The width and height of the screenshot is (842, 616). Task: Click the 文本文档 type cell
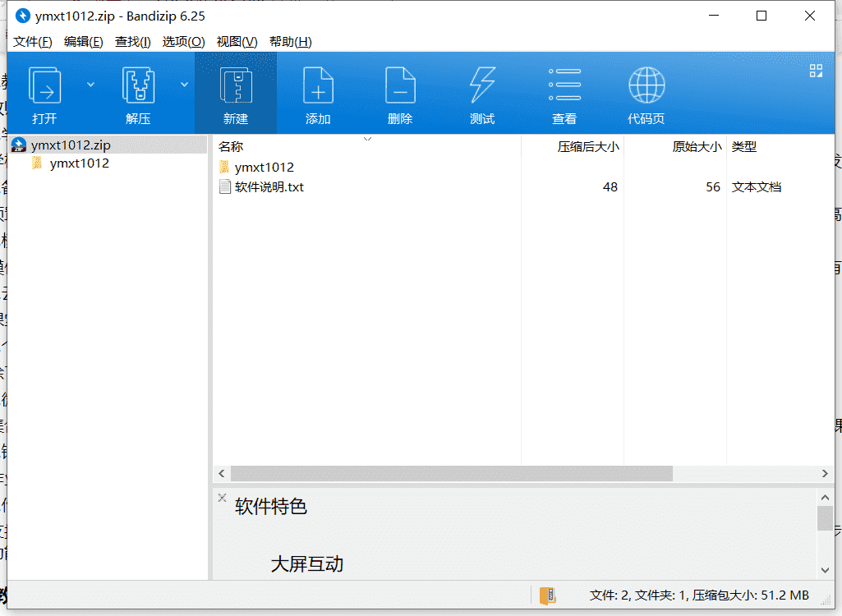pyautogui.click(x=757, y=187)
